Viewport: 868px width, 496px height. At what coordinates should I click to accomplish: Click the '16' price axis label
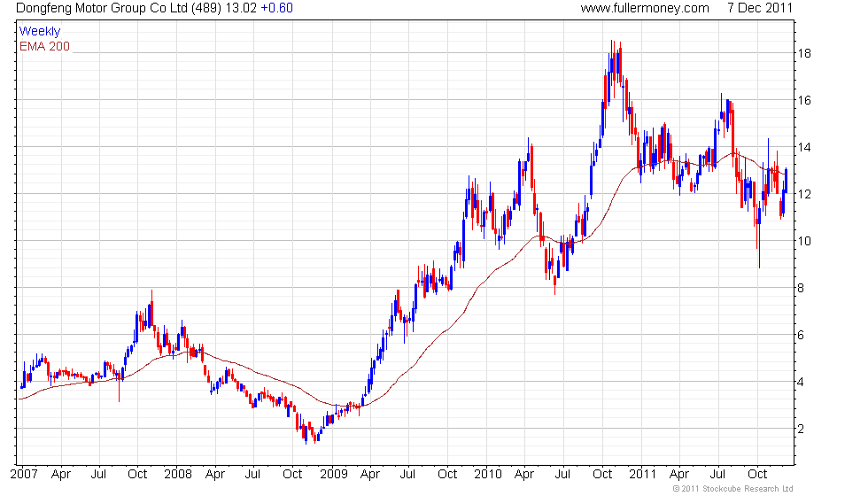(804, 100)
